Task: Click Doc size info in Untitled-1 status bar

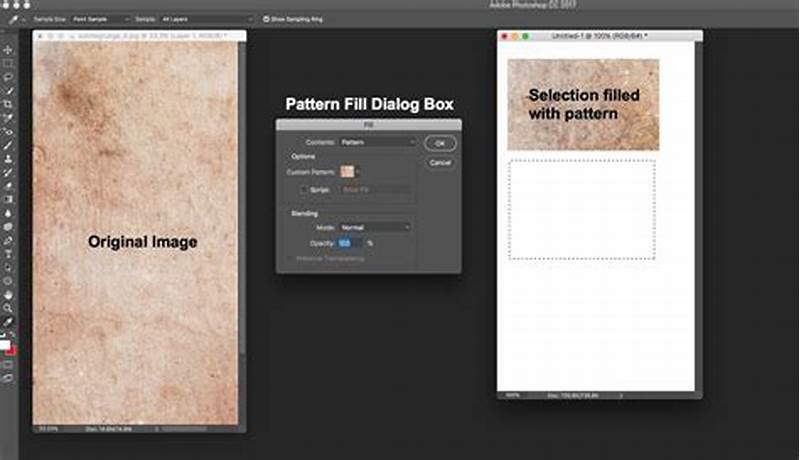Action: click(572, 395)
